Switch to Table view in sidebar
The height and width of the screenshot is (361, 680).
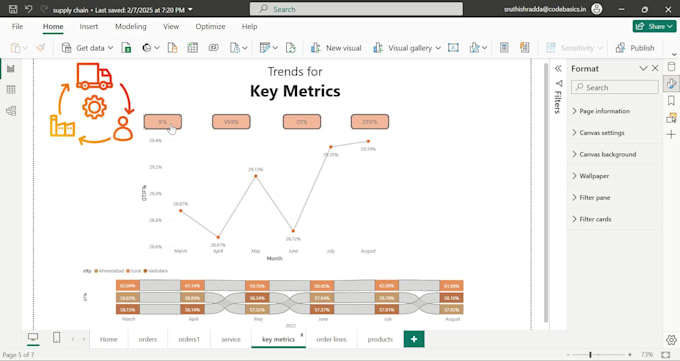click(11, 90)
